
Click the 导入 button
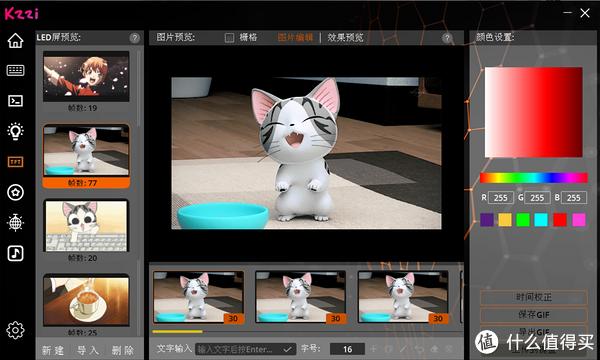[x=88, y=350]
